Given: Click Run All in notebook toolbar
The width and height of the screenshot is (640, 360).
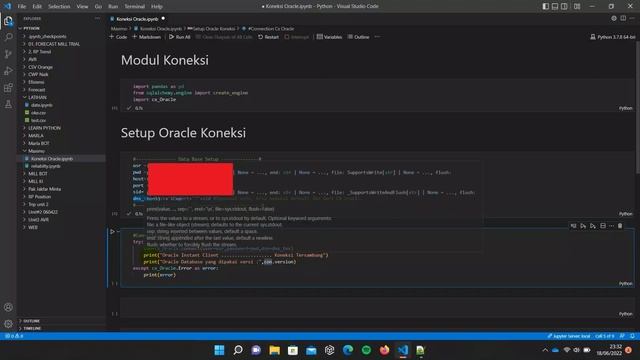Looking at the screenshot, I should [x=180, y=37].
